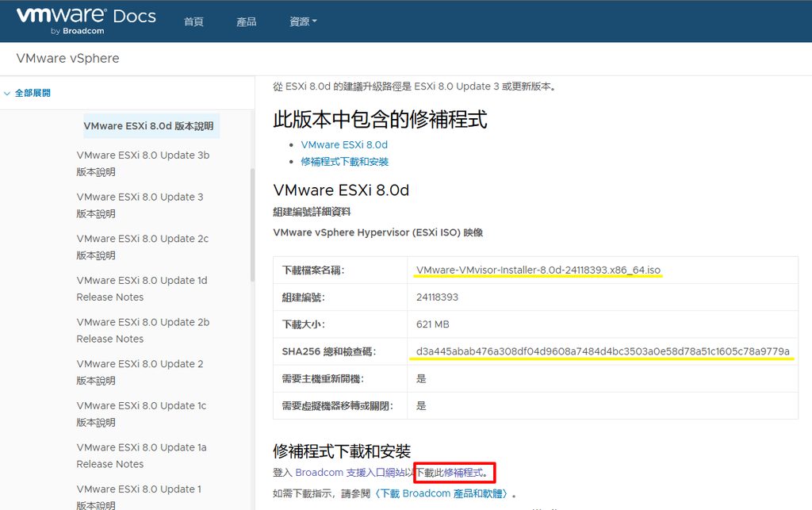812x510 pixels.
Task: Open VMware ESXi 8.0 Update 3b 版本說明
Action: [x=143, y=163]
